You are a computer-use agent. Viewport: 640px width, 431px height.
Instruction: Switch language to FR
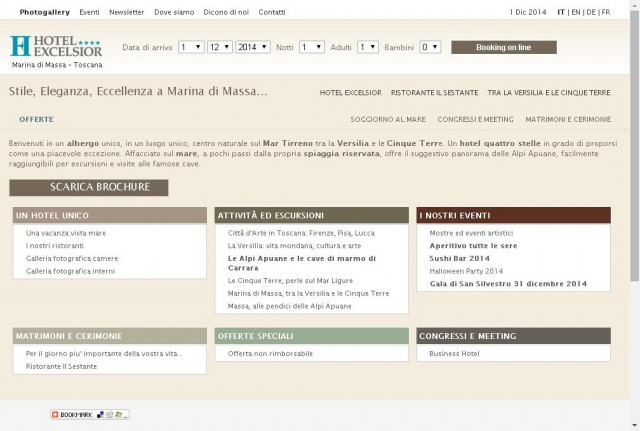(x=606, y=12)
